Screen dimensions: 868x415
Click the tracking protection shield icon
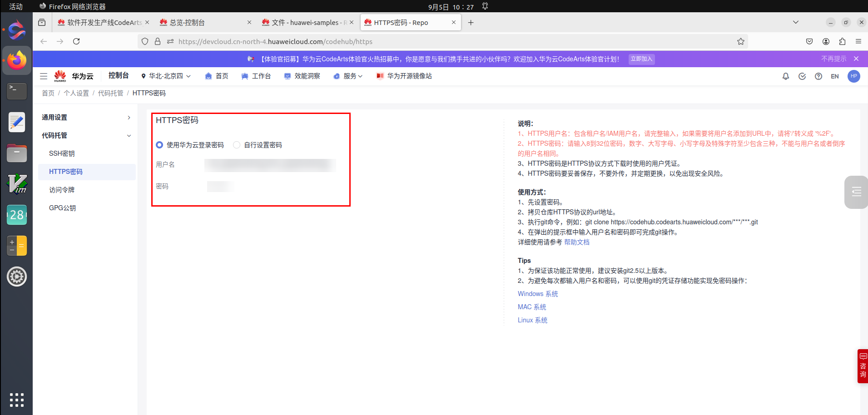(145, 41)
